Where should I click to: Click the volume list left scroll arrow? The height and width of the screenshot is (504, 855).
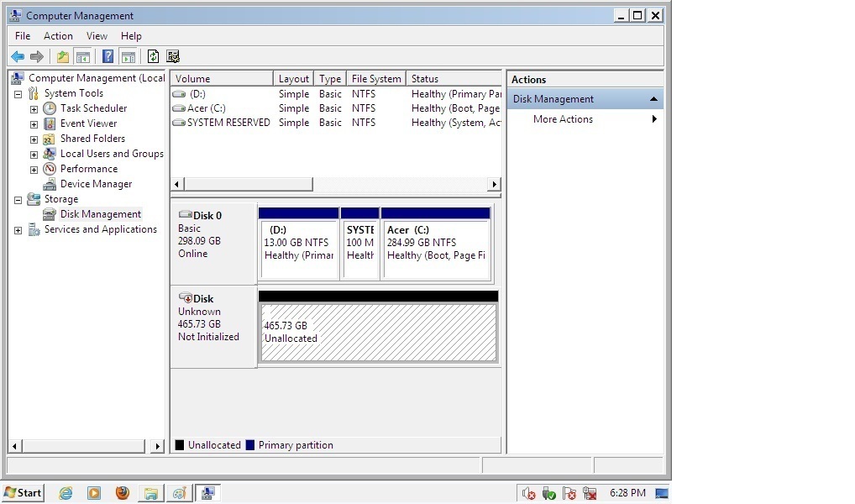[177, 184]
